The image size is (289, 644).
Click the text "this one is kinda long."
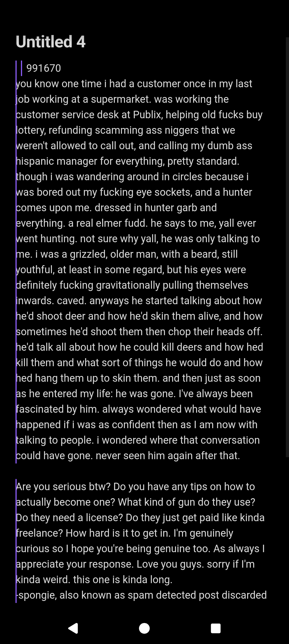[x=123, y=580]
